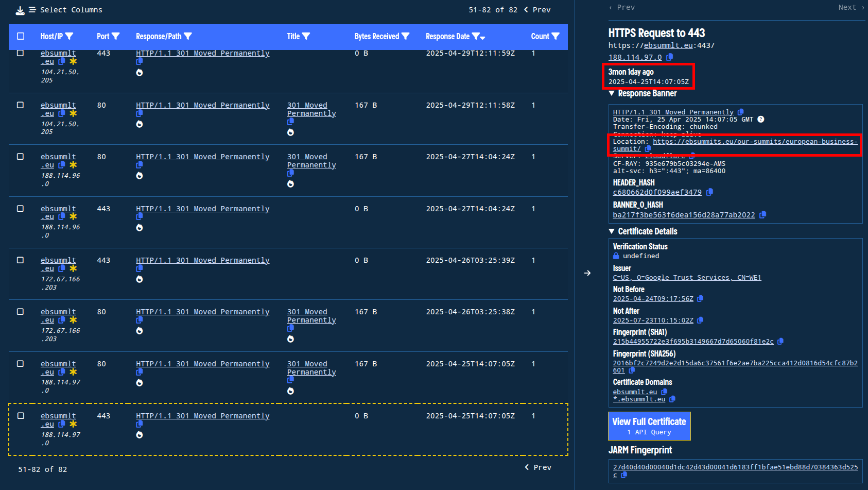Open the header hash link c680662d0f099aef3479
Screen dimensions: 868x490
coord(657,192)
